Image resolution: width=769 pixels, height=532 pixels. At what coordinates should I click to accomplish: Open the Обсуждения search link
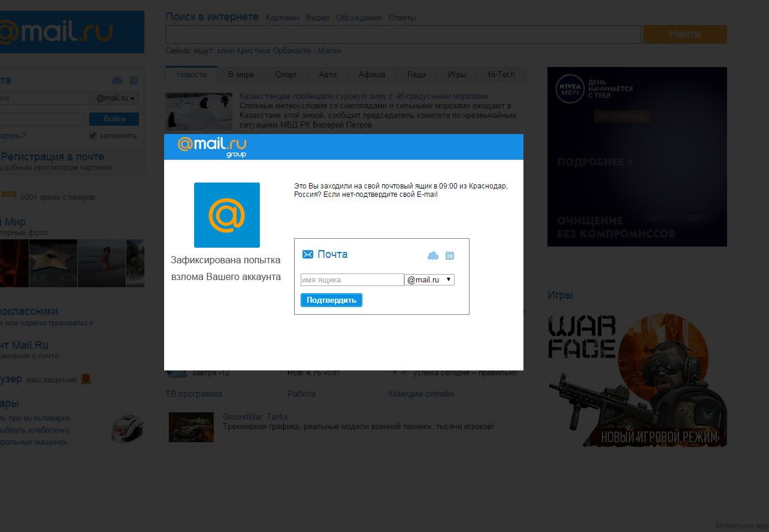tap(359, 17)
